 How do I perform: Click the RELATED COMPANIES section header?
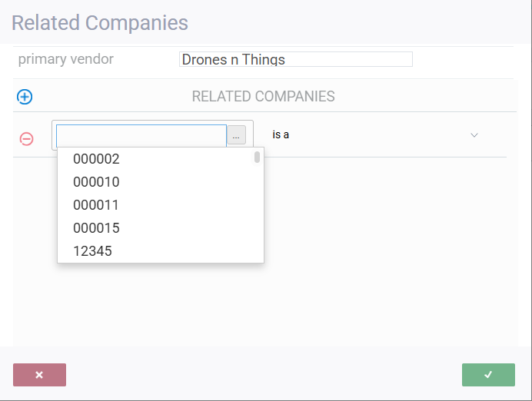click(263, 97)
